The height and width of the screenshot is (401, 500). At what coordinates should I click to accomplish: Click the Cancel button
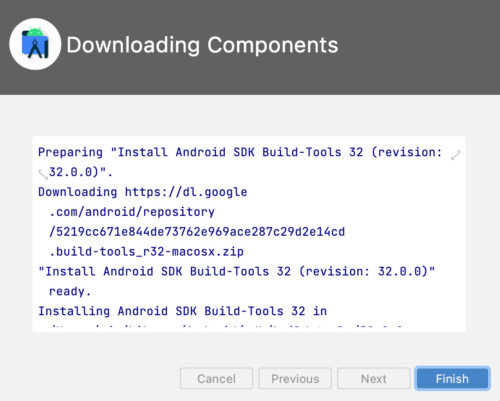coord(216,378)
